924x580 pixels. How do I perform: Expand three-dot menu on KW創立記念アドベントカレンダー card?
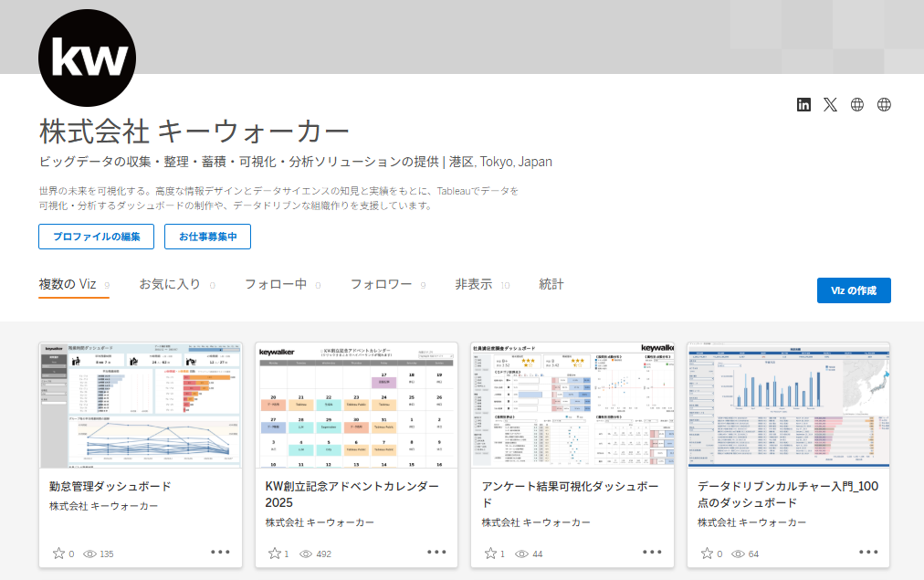pos(436,552)
